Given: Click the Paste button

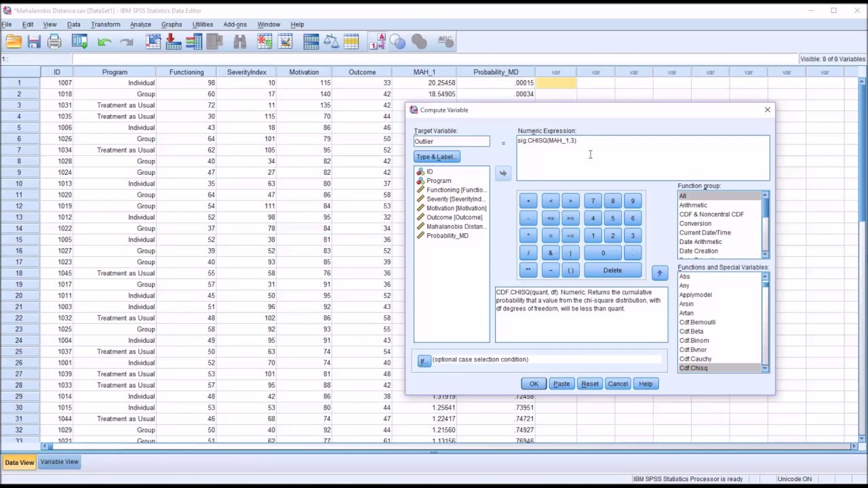Looking at the screenshot, I should 561,384.
